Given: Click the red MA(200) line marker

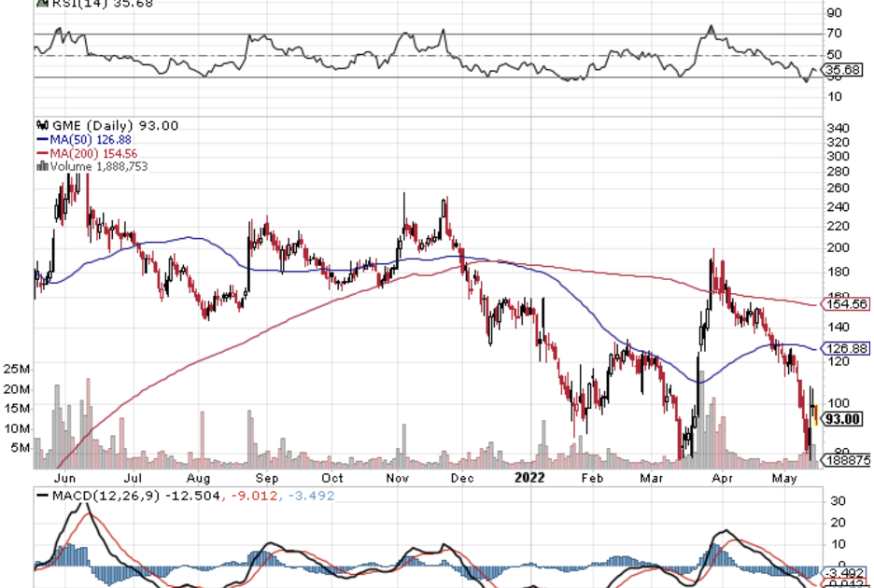Looking at the screenshot, I should click(x=41, y=153).
